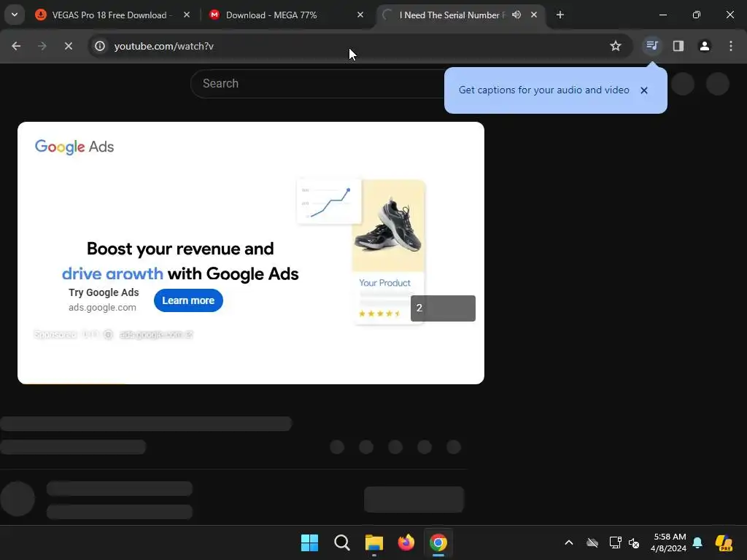
Task: Open the Chrome profile menu
Action: [705, 46]
